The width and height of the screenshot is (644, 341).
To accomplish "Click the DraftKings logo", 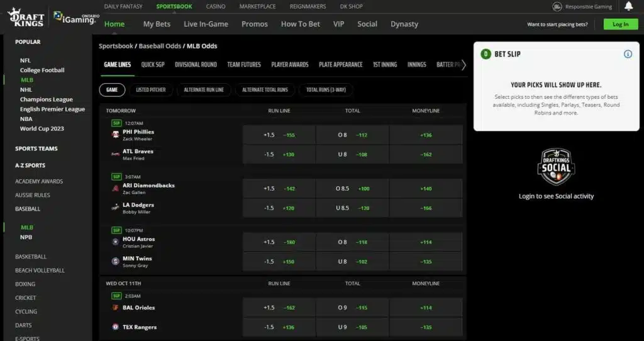I will coord(25,18).
